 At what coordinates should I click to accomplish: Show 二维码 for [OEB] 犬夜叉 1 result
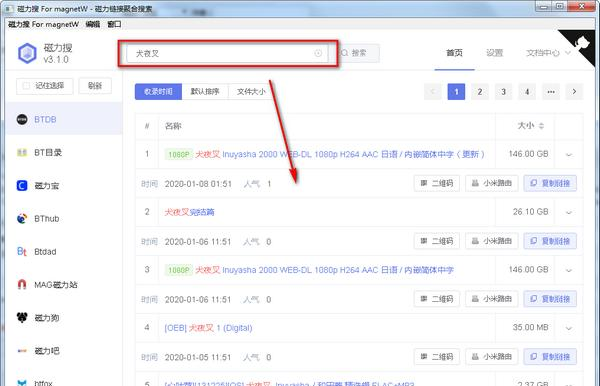pyautogui.click(x=437, y=357)
